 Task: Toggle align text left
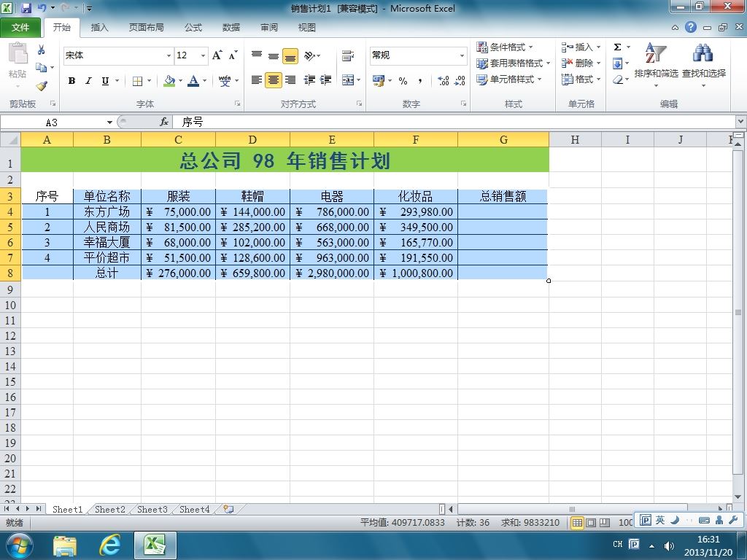pos(257,80)
